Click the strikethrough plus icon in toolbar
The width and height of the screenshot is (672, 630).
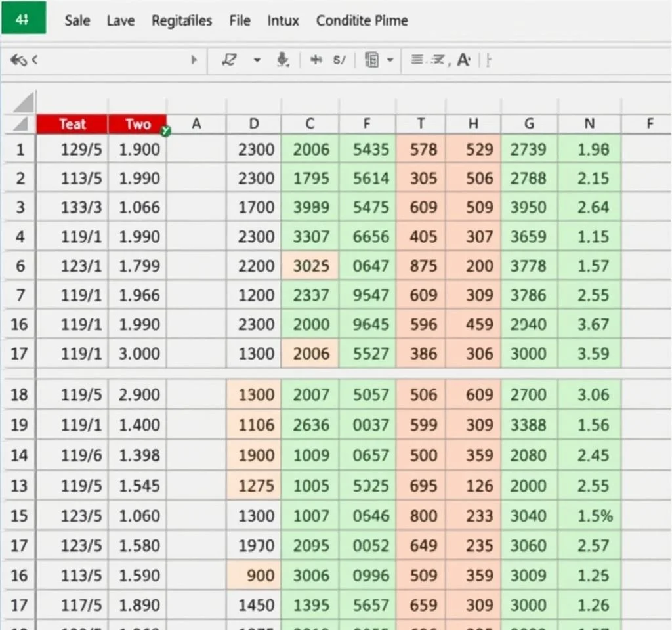click(x=317, y=60)
